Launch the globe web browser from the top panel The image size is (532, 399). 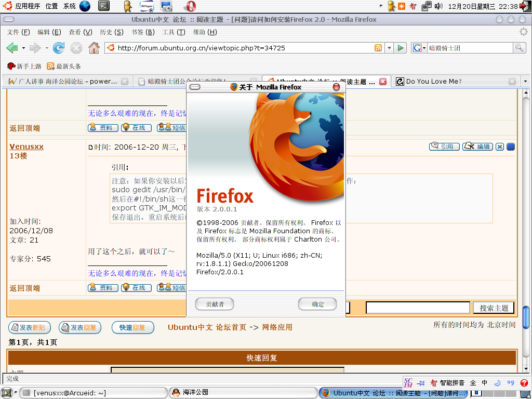coord(85,6)
